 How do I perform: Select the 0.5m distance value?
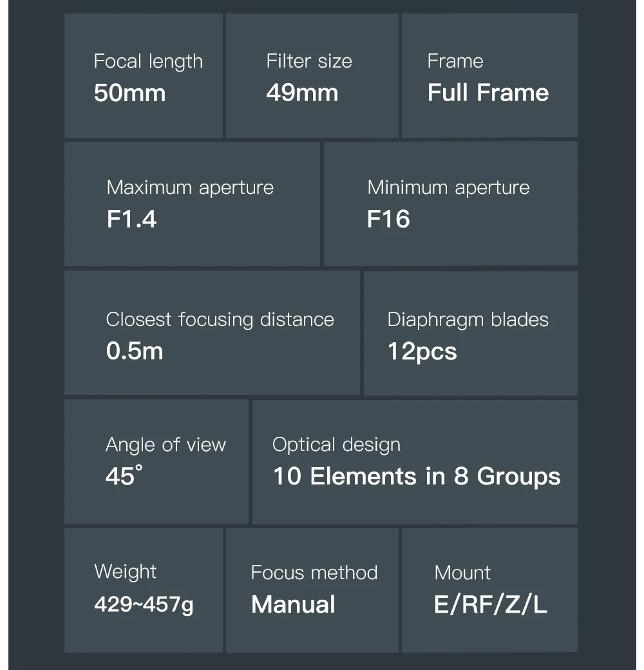[x=134, y=351]
